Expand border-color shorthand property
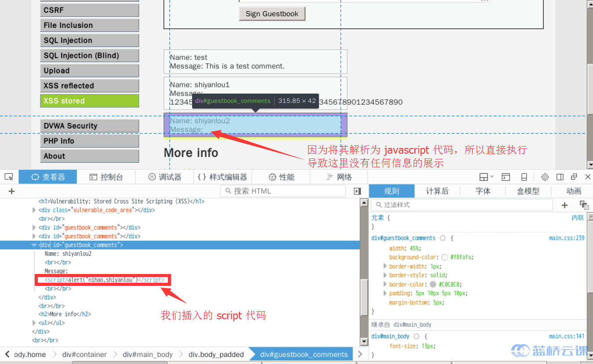 pyautogui.click(x=385, y=284)
